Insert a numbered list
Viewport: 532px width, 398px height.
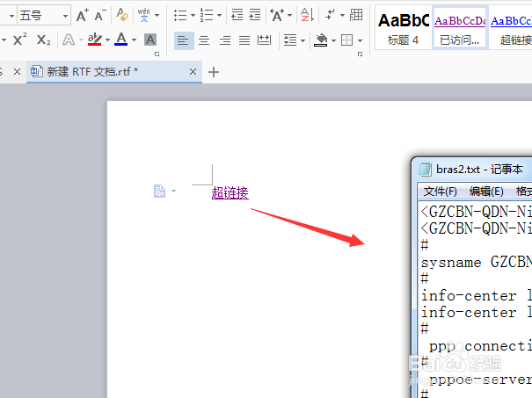pyautogui.click(x=207, y=15)
